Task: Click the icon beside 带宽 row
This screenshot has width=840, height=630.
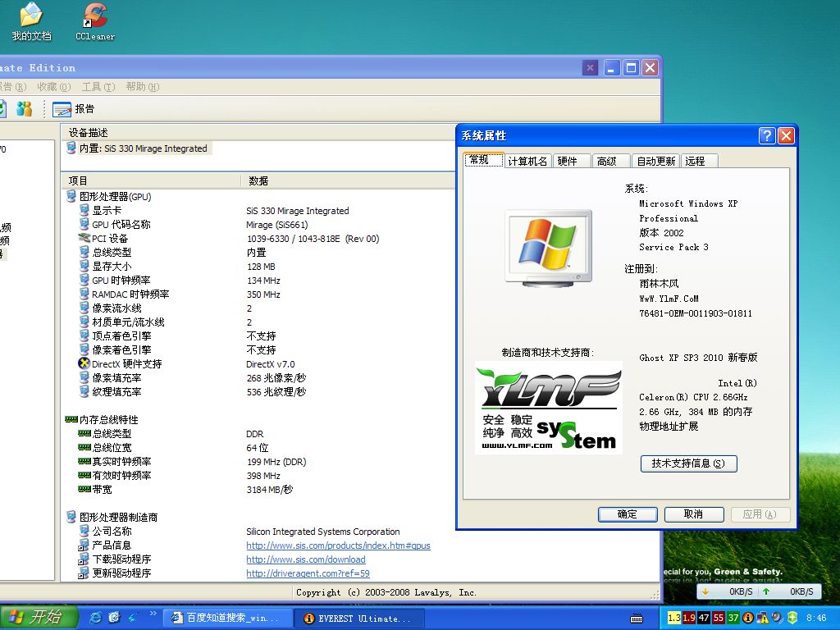Action: [84, 489]
